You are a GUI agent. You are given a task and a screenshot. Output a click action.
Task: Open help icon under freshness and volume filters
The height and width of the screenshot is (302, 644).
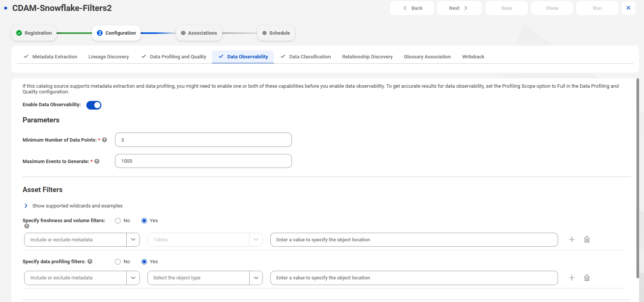click(27, 226)
